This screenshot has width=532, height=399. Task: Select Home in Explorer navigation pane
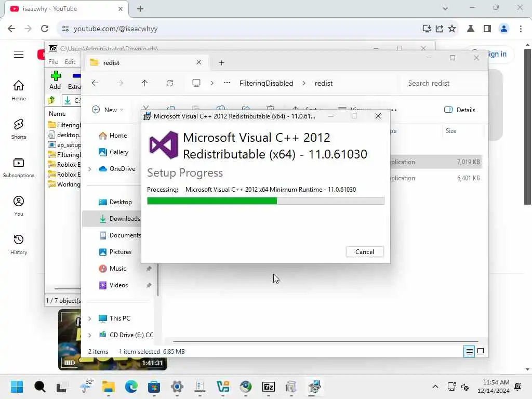pos(118,136)
